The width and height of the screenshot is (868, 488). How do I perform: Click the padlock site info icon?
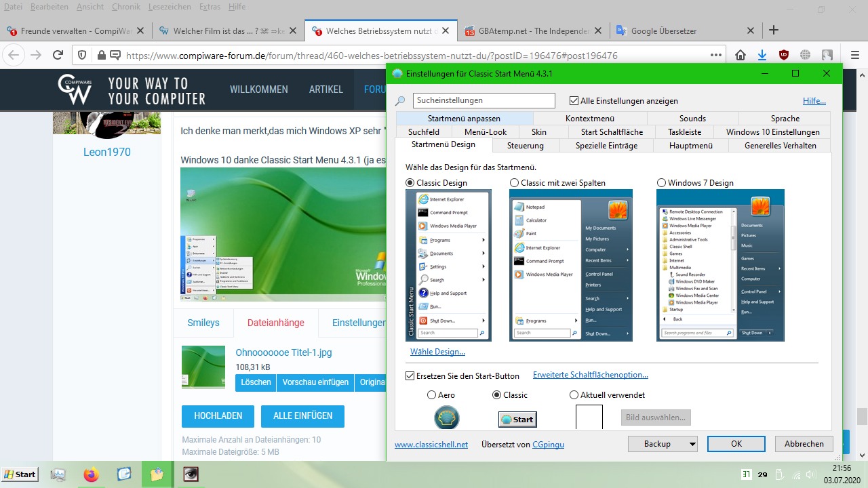[101, 56]
